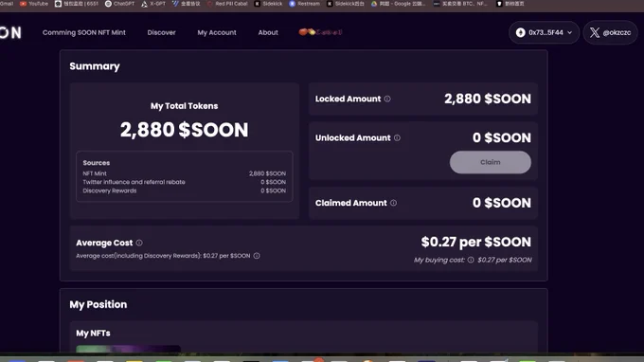
Task: Open Comming SOON NFT Mint page
Action: pyautogui.click(x=83, y=32)
